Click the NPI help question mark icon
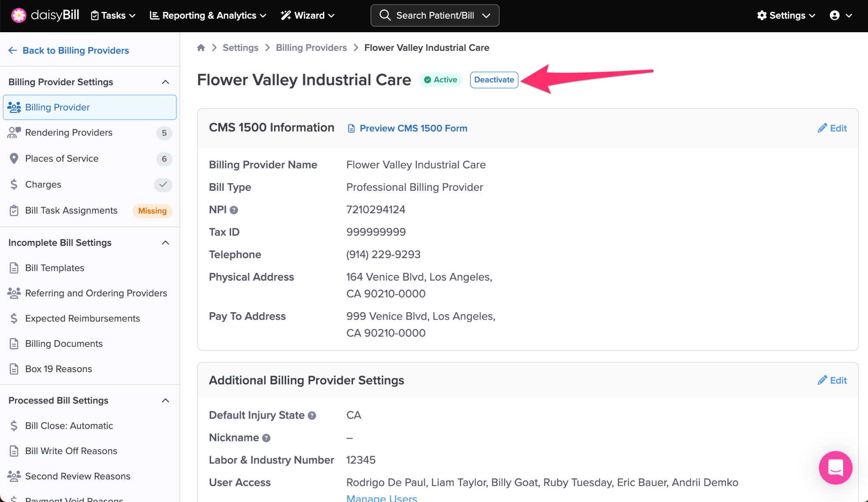868x502 pixels. coord(234,210)
